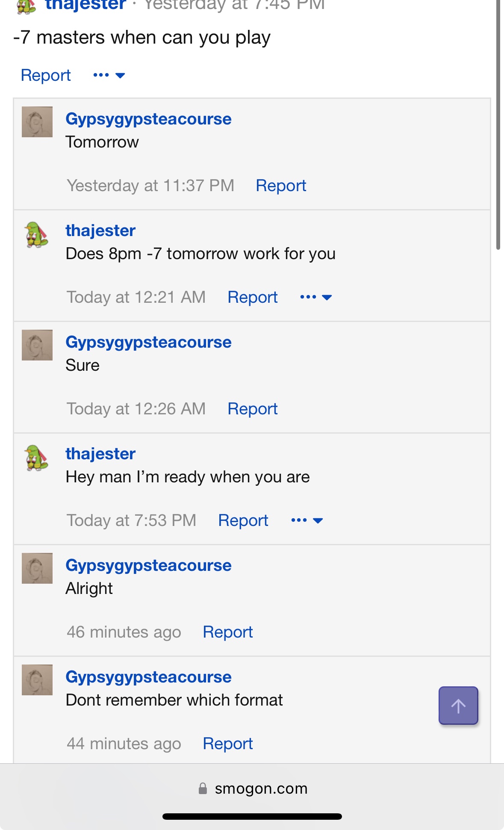
Task: Tap thajester's avatar beside "Hey man" comment
Action: (37, 458)
